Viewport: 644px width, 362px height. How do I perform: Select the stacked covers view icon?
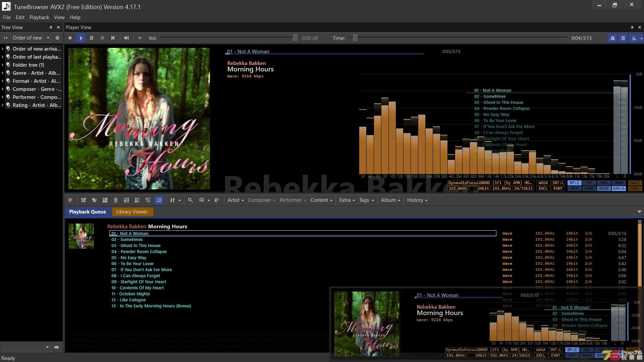94,200
